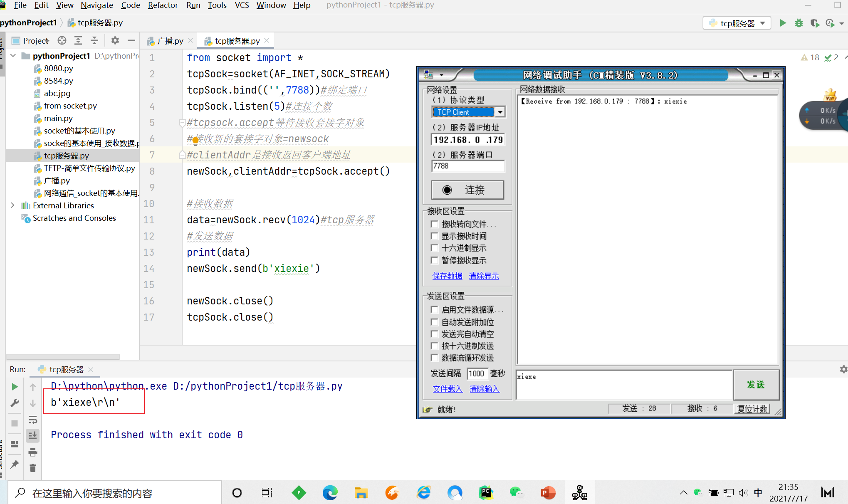Start debugging with the bug icon
The height and width of the screenshot is (504, 848).
(799, 23)
